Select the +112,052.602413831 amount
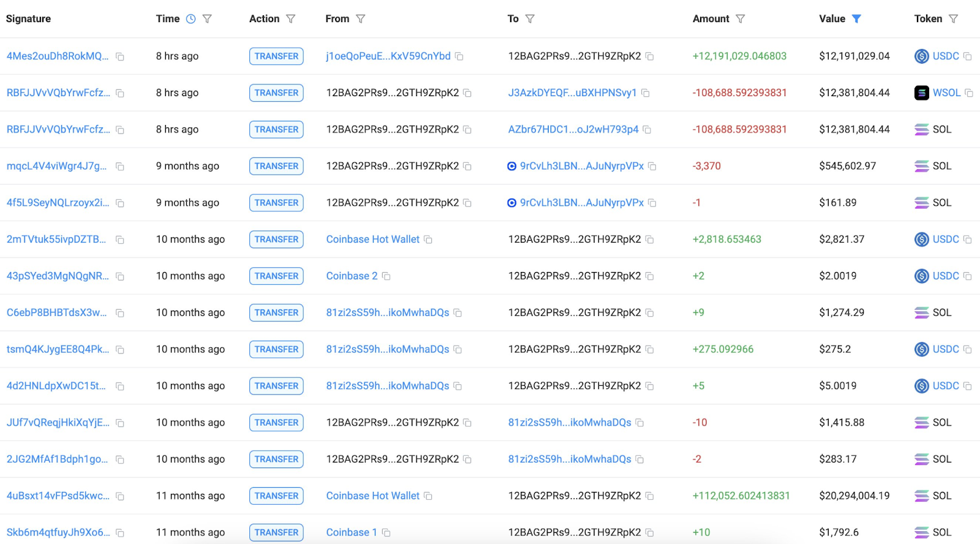980x544 pixels. coord(741,496)
